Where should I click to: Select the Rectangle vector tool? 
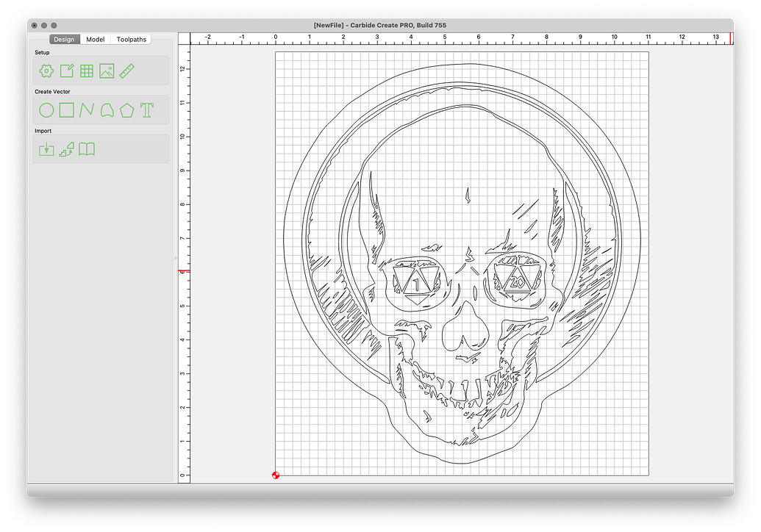[66, 110]
